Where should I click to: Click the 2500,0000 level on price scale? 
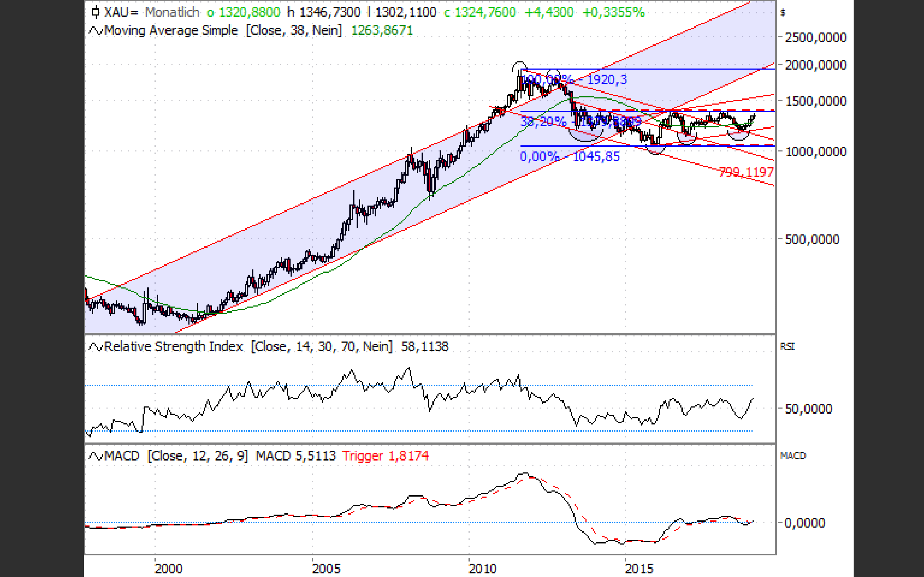pos(816,38)
